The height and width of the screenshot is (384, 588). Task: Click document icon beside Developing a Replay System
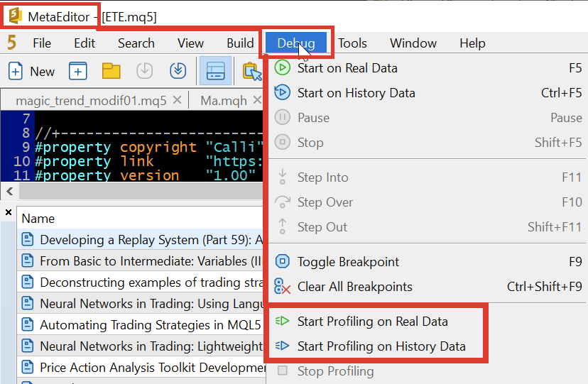[28, 239]
